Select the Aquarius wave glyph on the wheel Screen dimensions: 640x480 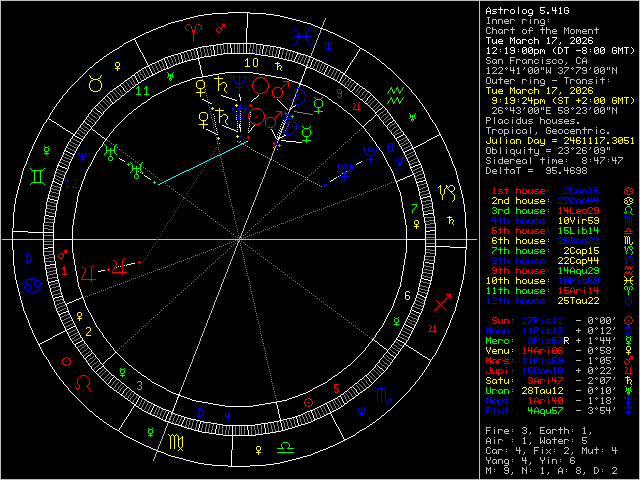tap(395, 92)
